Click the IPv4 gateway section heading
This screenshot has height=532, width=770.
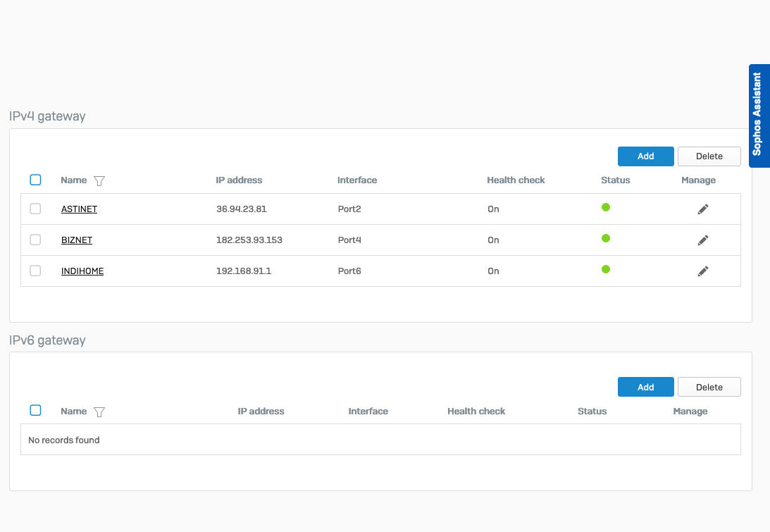(47, 116)
